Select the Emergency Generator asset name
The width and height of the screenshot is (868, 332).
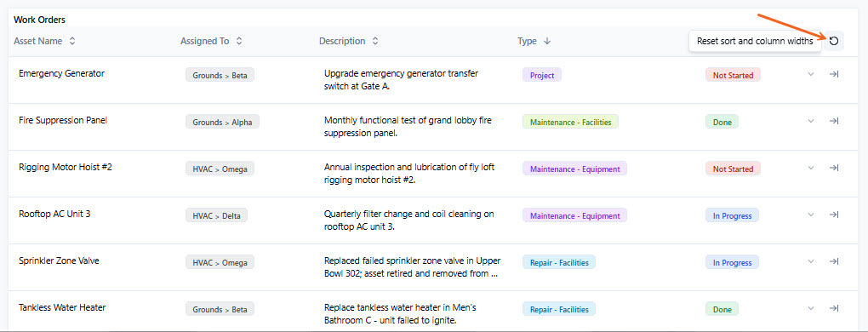click(x=61, y=73)
